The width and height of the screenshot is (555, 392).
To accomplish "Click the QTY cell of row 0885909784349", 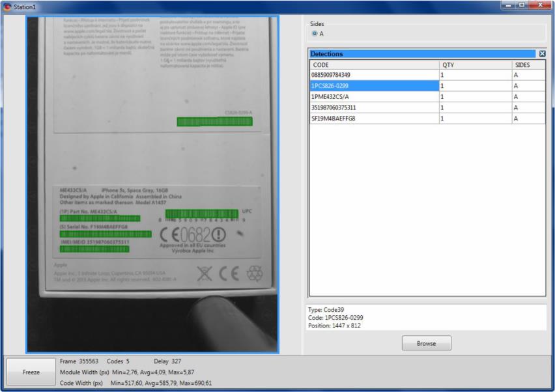I will (x=476, y=75).
